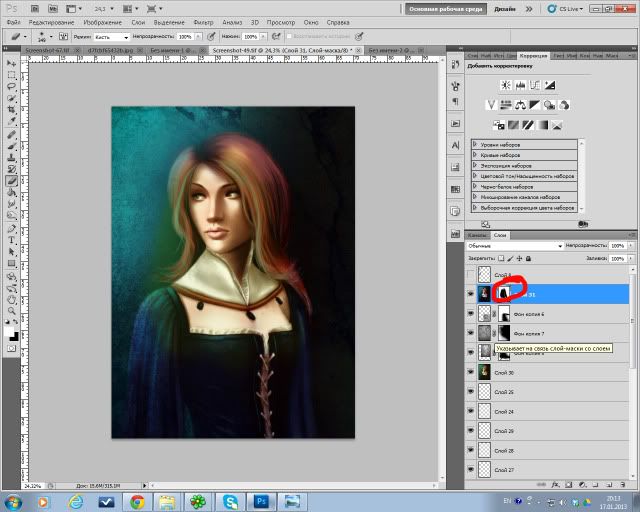
Task: Click the background color swatch
Action: (x=14, y=336)
